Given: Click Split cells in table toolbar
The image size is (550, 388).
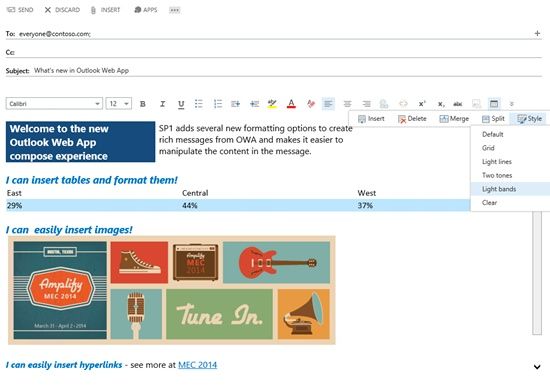Looking at the screenshot, I should [493, 119].
